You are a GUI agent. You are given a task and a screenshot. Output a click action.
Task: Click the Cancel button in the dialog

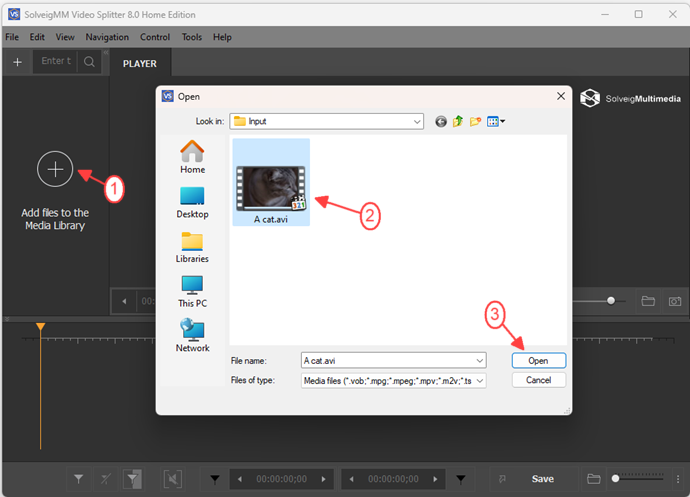539,380
